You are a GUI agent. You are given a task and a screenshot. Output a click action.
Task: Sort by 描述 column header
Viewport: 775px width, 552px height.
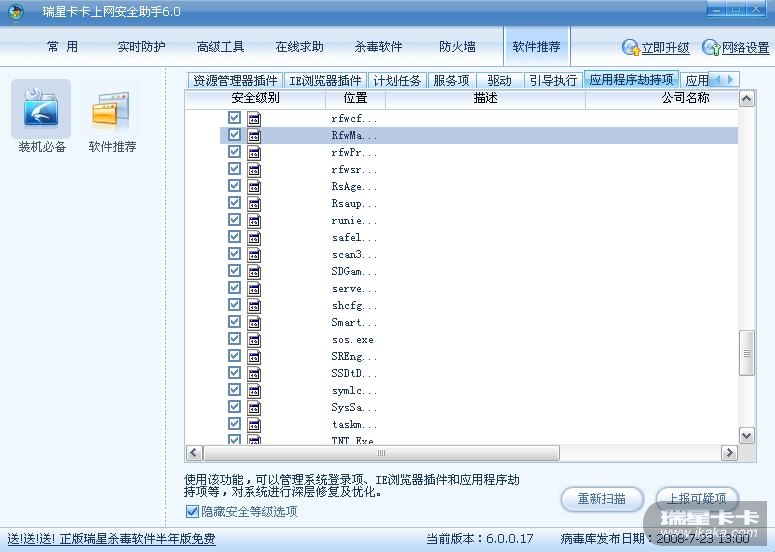click(x=485, y=98)
